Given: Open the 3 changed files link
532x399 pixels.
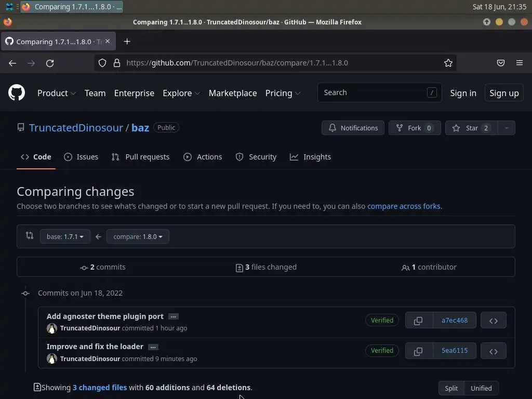Looking at the screenshot, I should point(100,388).
